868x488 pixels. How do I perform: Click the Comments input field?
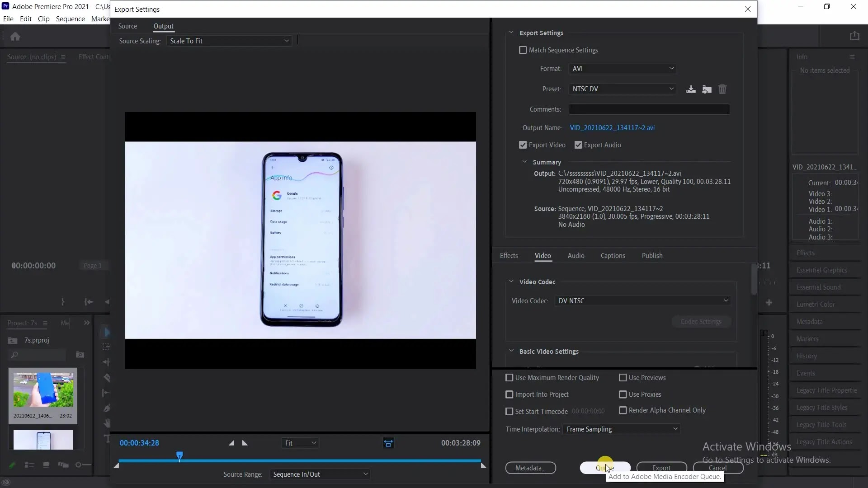[x=649, y=109]
